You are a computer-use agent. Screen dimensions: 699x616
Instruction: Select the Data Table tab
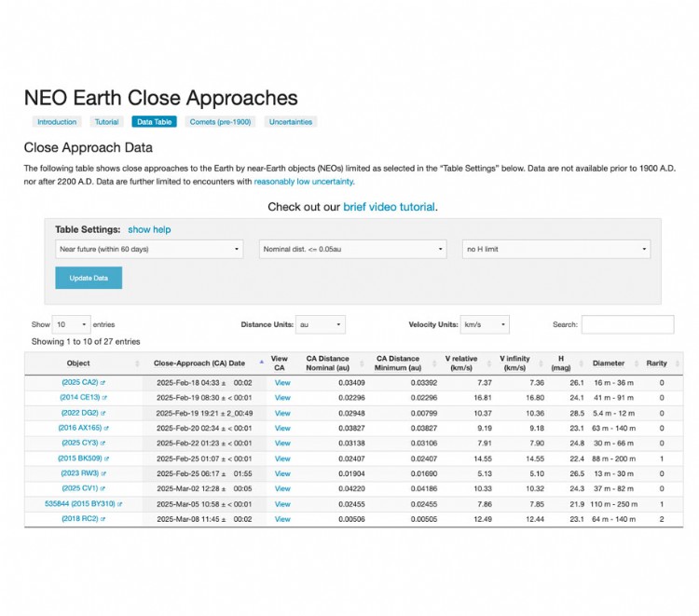[154, 122]
